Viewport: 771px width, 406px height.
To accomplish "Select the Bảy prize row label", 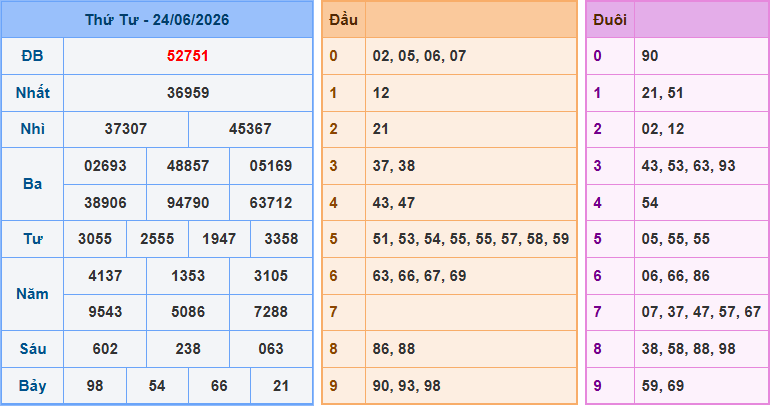I will pos(32,386).
